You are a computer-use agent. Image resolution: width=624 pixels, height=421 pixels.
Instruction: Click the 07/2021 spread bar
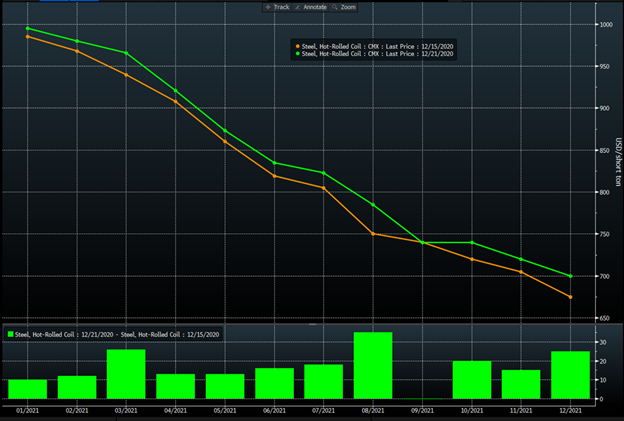pyautogui.click(x=324, y=382)
